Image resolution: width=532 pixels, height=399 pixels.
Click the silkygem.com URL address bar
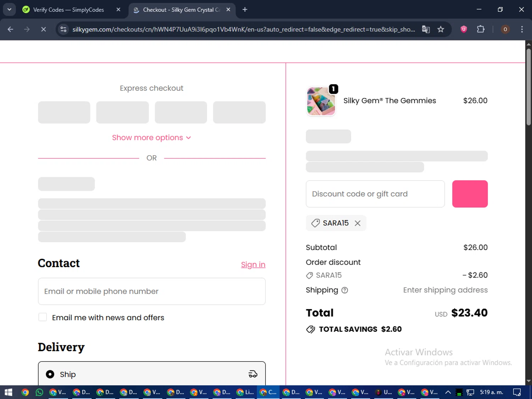(x=243, y=29)
